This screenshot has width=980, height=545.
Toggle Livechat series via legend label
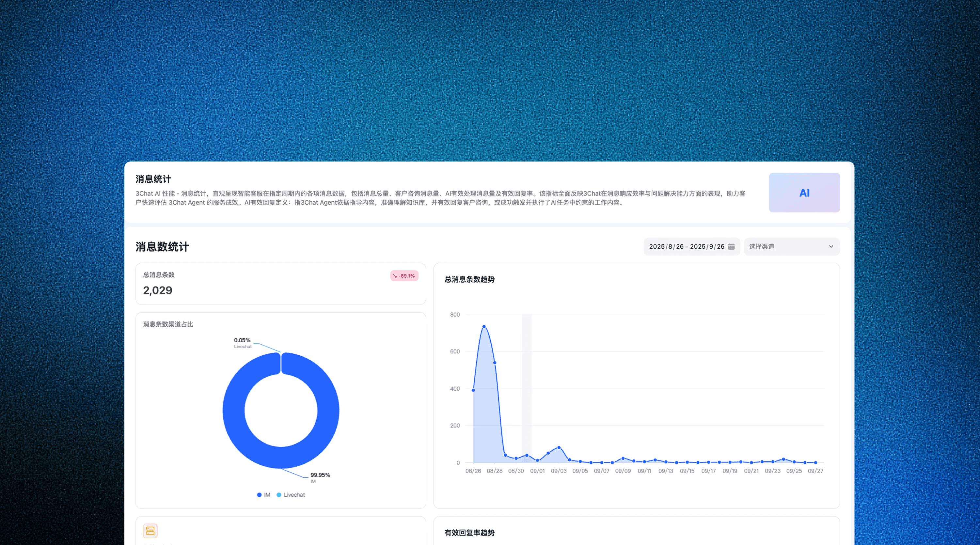294,495
